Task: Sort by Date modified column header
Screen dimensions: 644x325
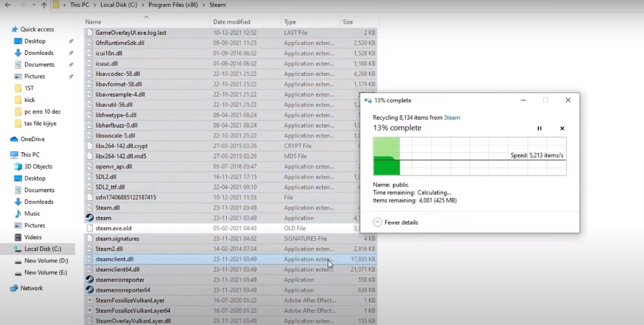Action: pos(232,22)
